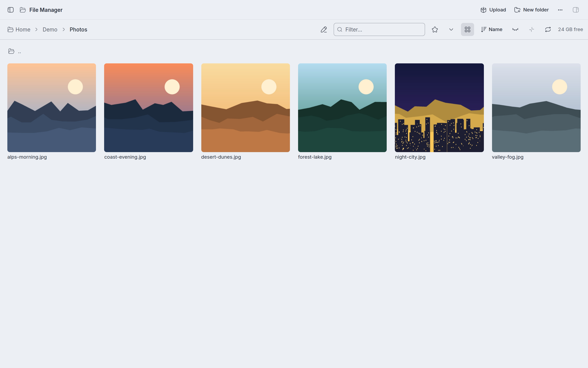This screenshot has width=588, height=368.
Task: Click the desert-dunes.jpg file name
Action: [221, 157]
